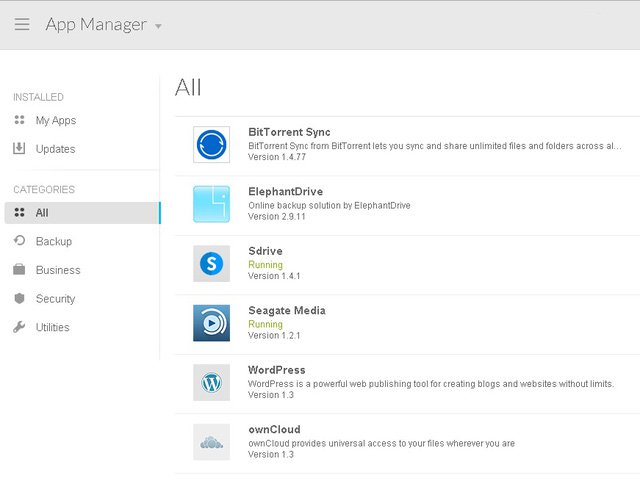Open the ownCloud app name

274,430
